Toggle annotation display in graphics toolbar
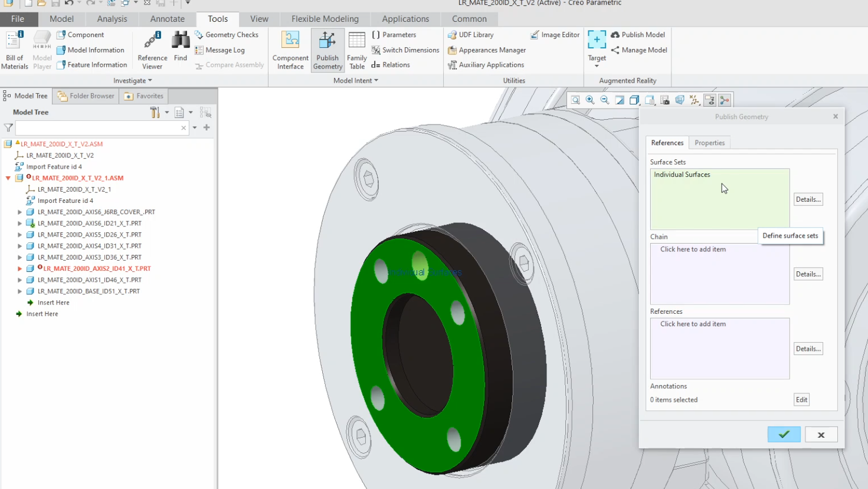This screenshot has width=868, height=489. coord(709,100)
